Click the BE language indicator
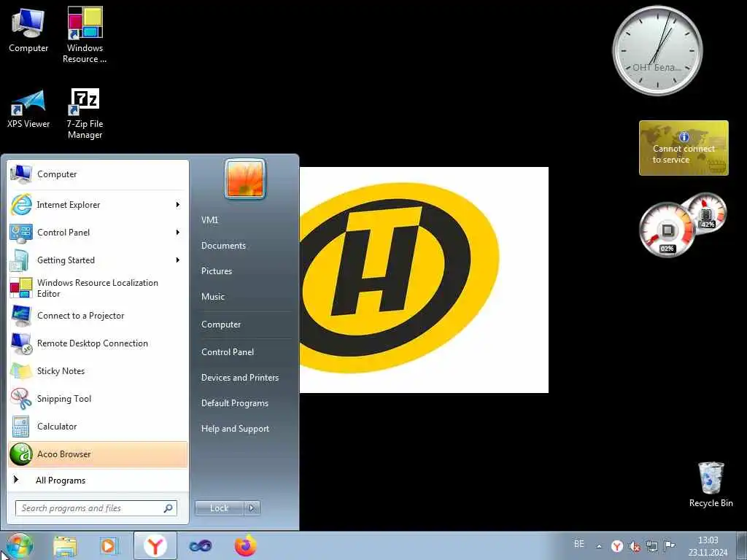Image resolution: width=747 pixels, height=560 pixels. pos(578,544)
